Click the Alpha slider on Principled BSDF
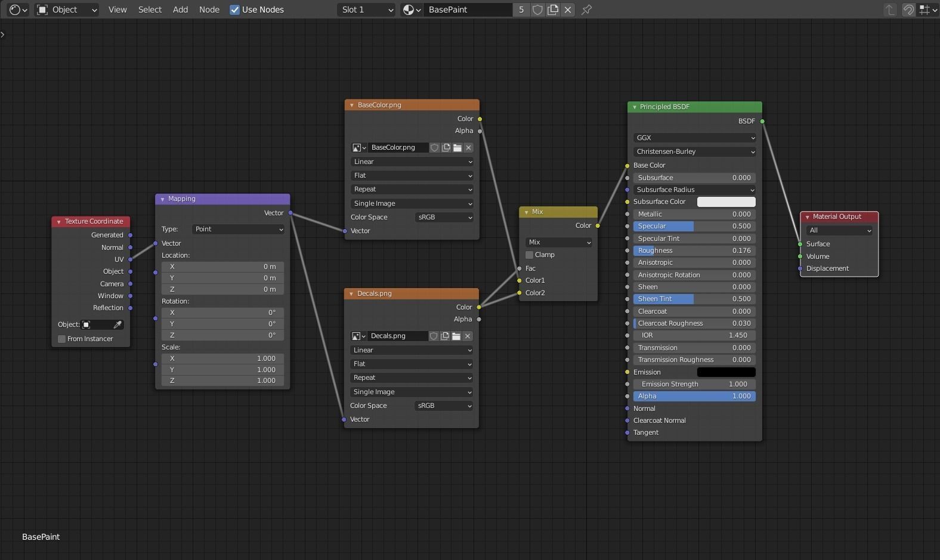Viewport: 940px width, 560px height. click(694, 396)
